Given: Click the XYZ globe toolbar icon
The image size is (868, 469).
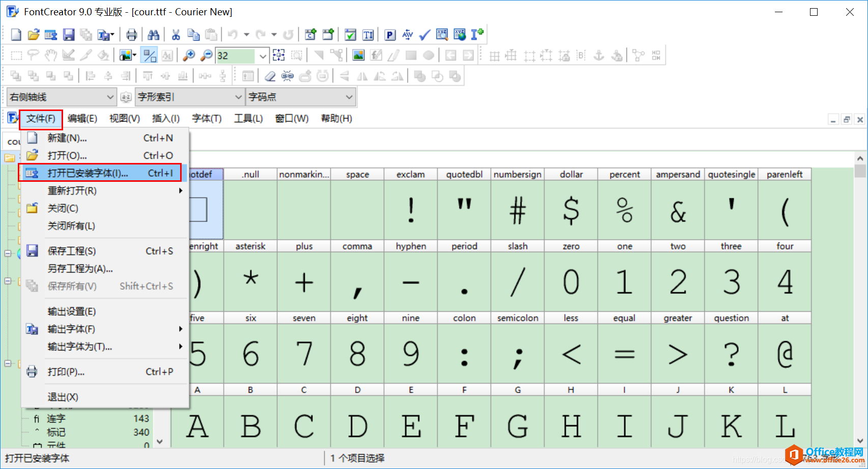Looking at the screenshot, I should pyautogui.click(x=459, y=35).
